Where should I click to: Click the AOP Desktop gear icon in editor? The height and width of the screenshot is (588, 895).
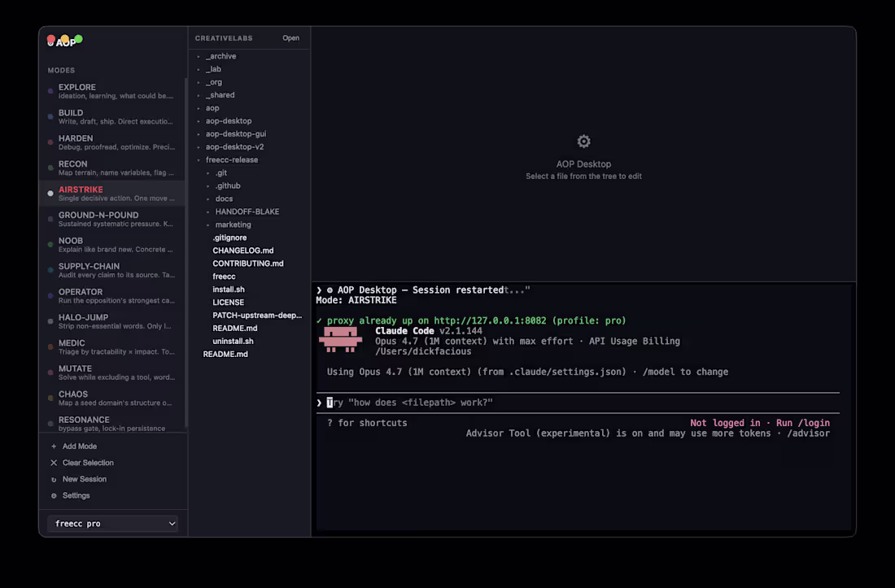583,141
